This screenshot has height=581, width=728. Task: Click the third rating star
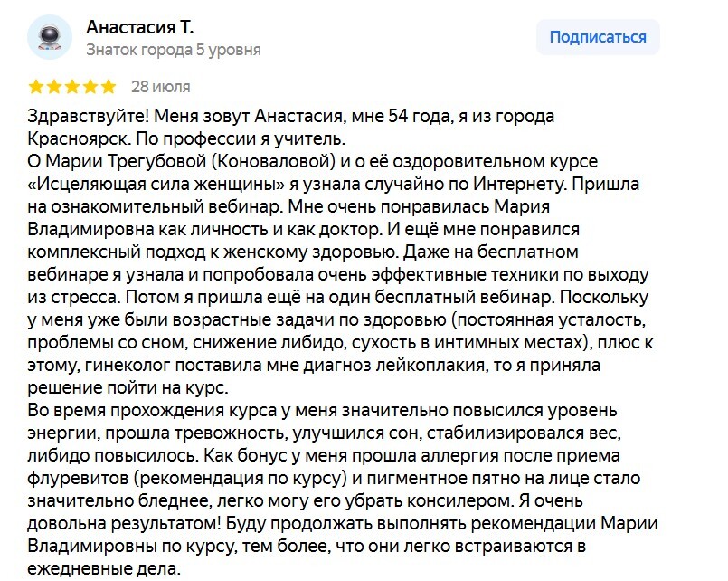coord(72,87)
